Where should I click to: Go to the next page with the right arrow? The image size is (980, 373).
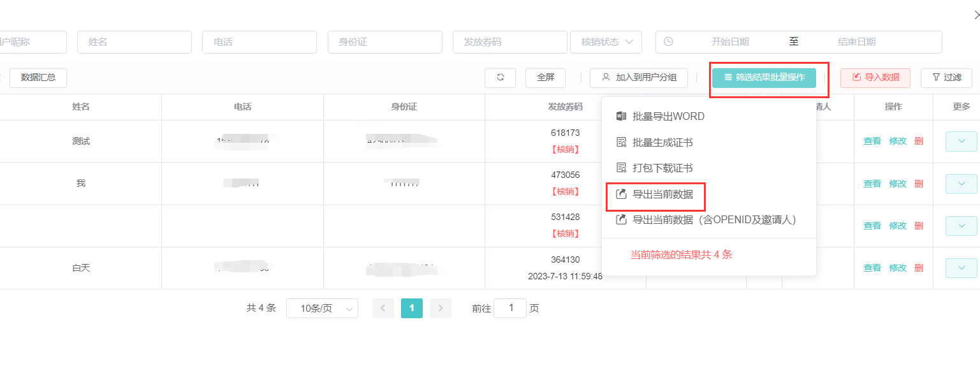tap(441, 308)
